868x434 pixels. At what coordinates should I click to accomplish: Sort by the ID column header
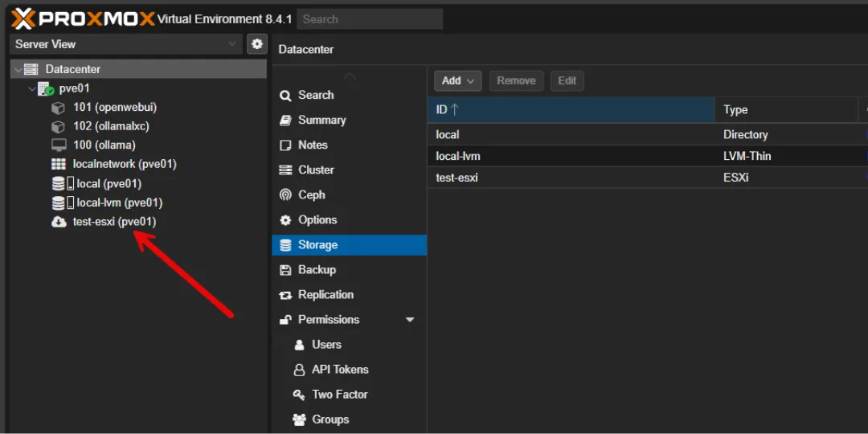coord(570,110)
